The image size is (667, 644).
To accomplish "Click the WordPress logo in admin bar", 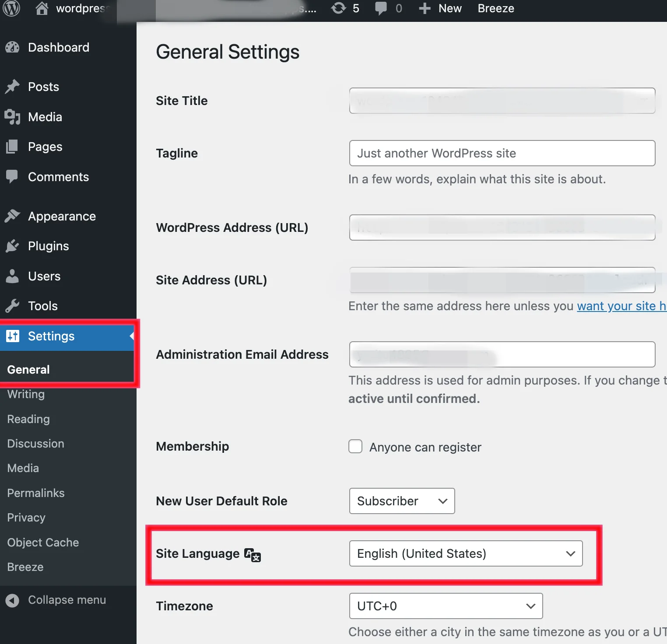I will (11, 8).
